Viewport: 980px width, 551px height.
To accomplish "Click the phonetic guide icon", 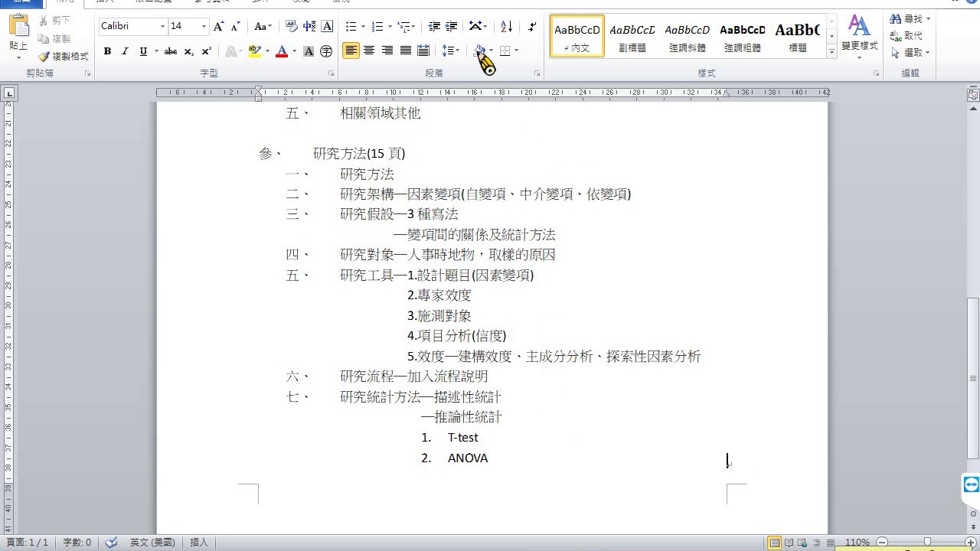I will [309, 26].
